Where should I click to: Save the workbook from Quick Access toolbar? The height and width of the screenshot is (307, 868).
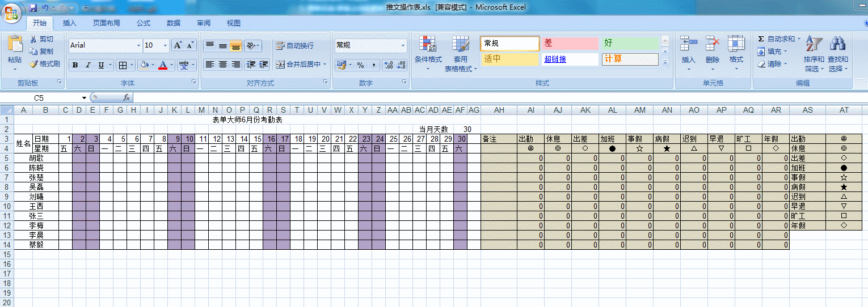click(x=33, y=8)
